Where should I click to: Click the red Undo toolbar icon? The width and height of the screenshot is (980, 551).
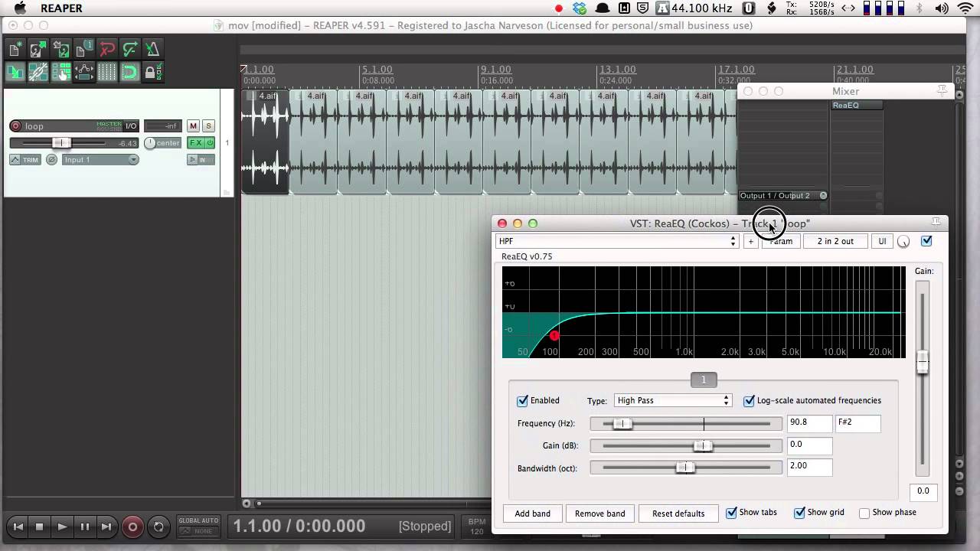(107, 50)
